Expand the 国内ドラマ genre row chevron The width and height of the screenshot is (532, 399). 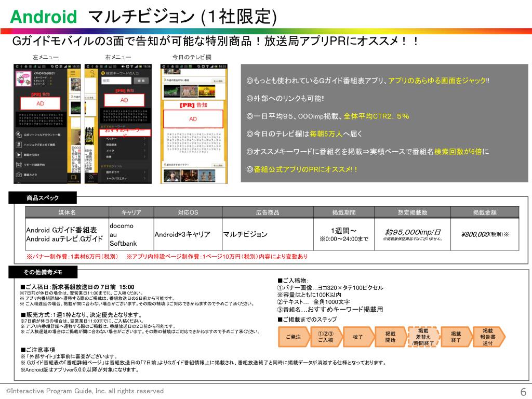145,172
